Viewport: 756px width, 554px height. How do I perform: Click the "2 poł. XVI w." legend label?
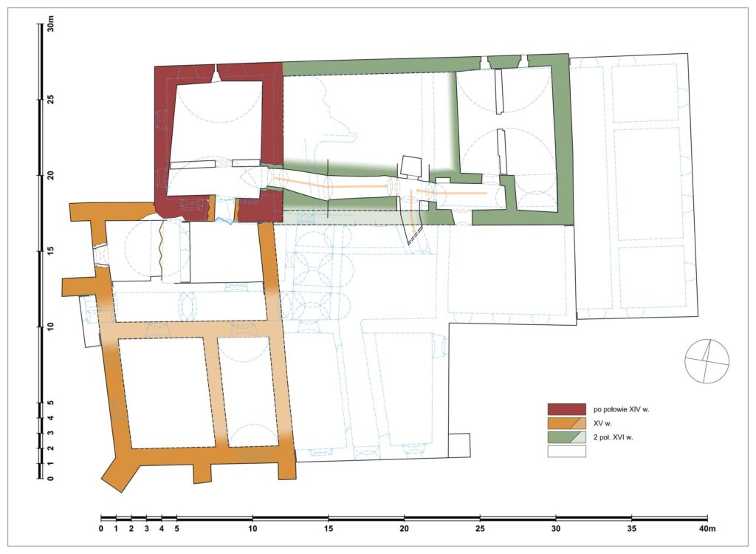[x=614, y=437]
